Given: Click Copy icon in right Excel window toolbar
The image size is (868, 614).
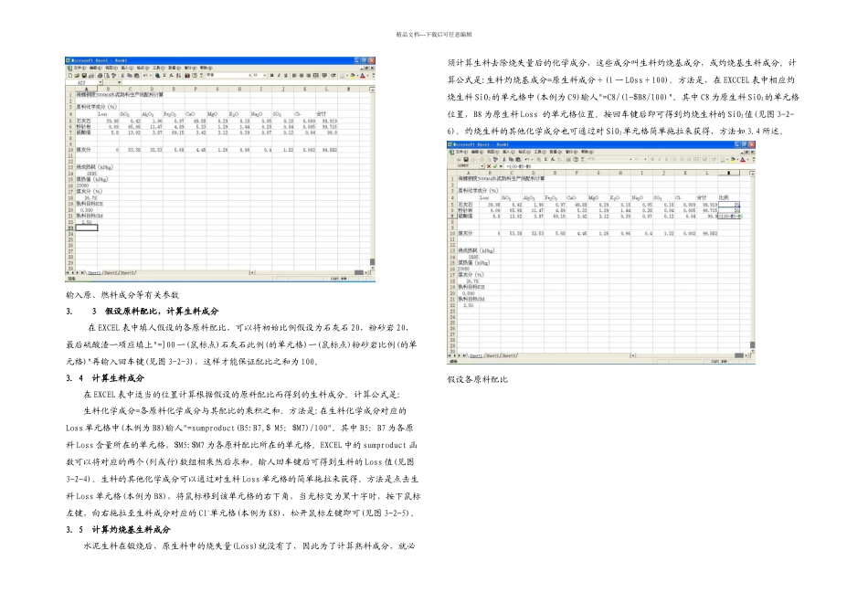Looking at the screenshot, I should (512, 160).
